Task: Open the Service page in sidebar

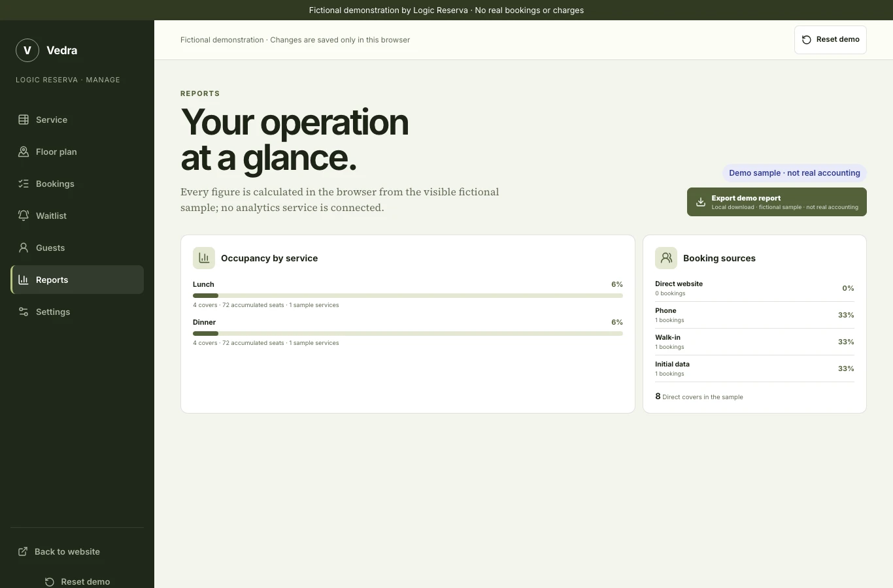Action: click(x=77, y=120)
